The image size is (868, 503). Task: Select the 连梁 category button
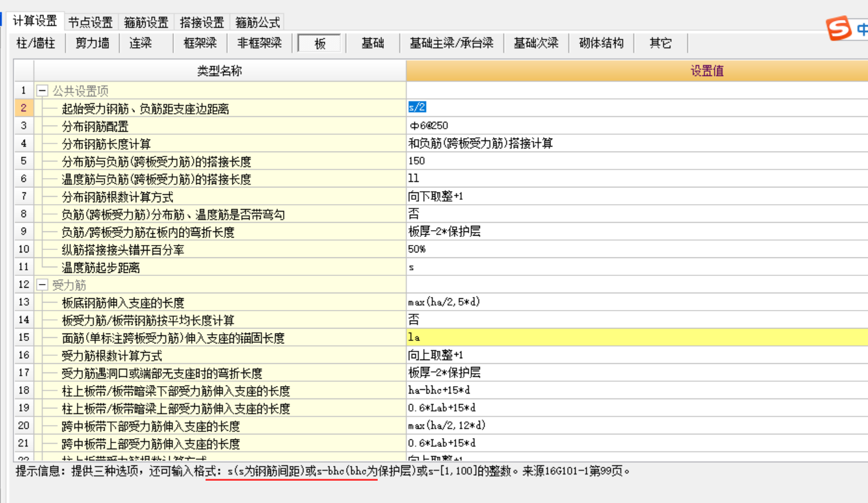click(x=141, y=43)
